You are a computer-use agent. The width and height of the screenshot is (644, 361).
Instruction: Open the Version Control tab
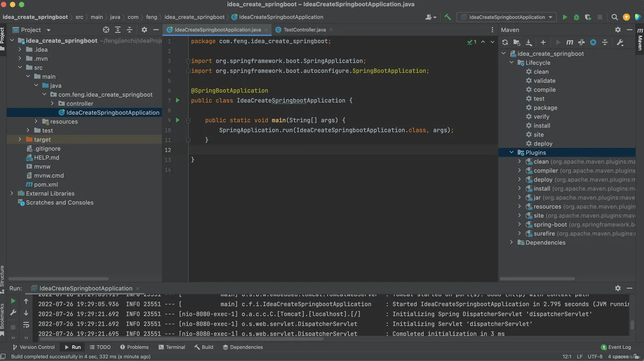[x=33, y=347]
